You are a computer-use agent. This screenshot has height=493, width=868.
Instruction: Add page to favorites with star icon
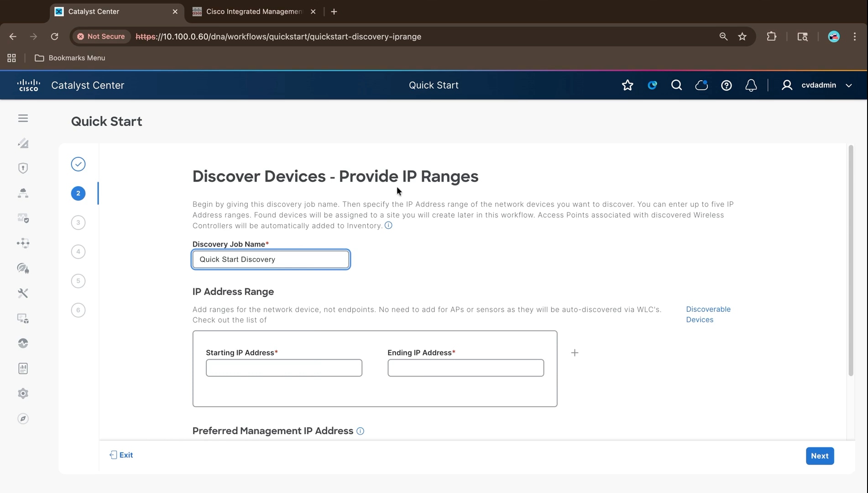pos(627,85)
